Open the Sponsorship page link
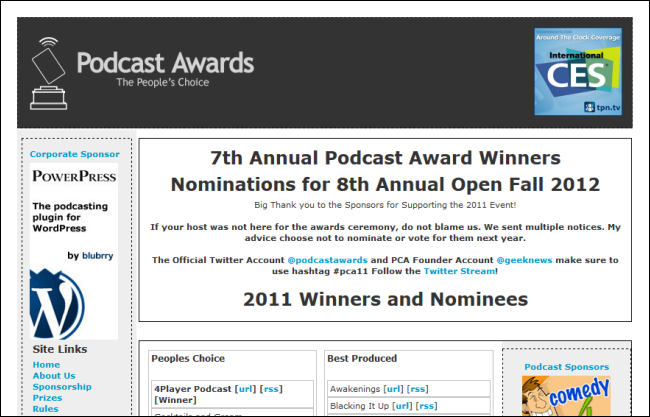 [62, 387]
